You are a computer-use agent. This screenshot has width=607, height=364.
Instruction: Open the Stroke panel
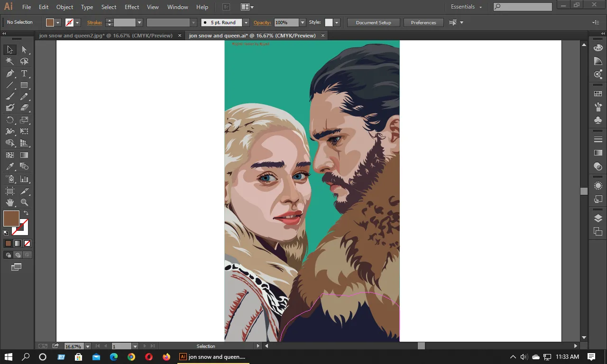click(598, 140)
